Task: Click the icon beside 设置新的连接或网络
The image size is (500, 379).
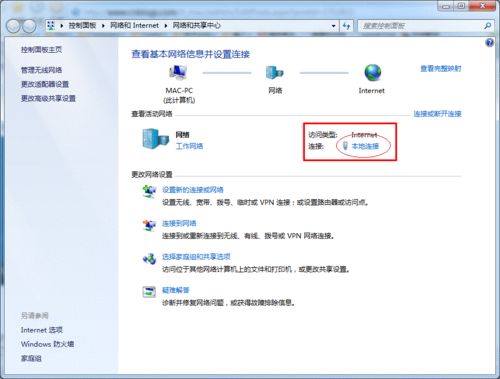Action: click(x=149, y=192)
